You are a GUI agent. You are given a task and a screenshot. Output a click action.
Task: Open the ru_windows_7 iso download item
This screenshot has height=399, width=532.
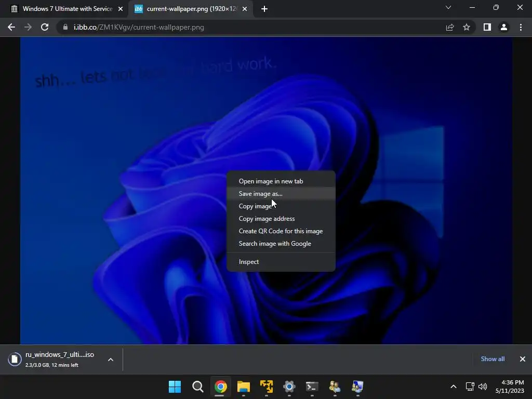[60, 359]
